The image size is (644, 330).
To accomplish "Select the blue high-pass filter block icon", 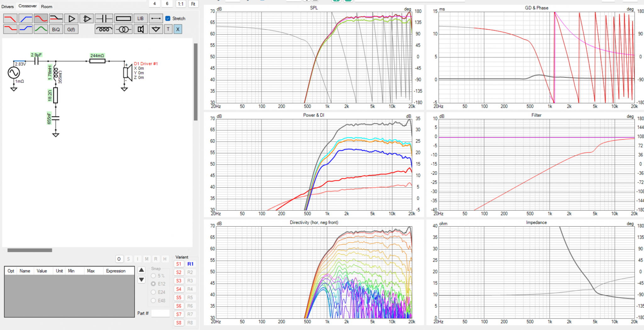I will tap(25, 19).
